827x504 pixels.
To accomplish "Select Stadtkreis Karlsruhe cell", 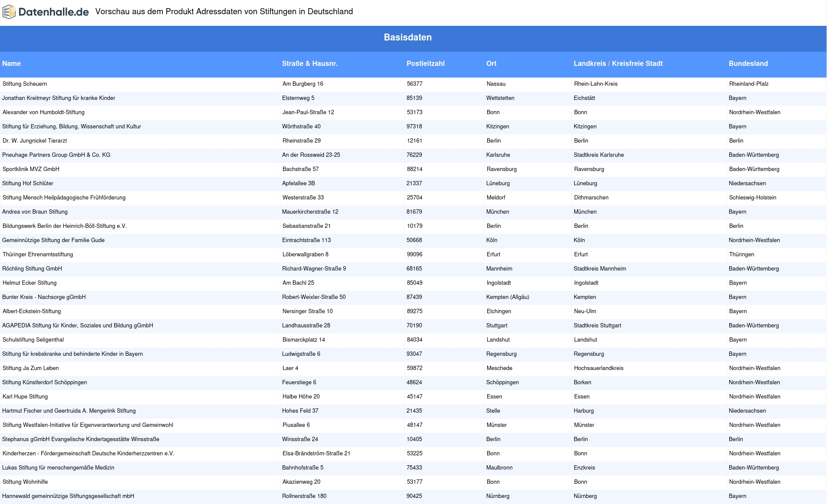I will (599, 155).
